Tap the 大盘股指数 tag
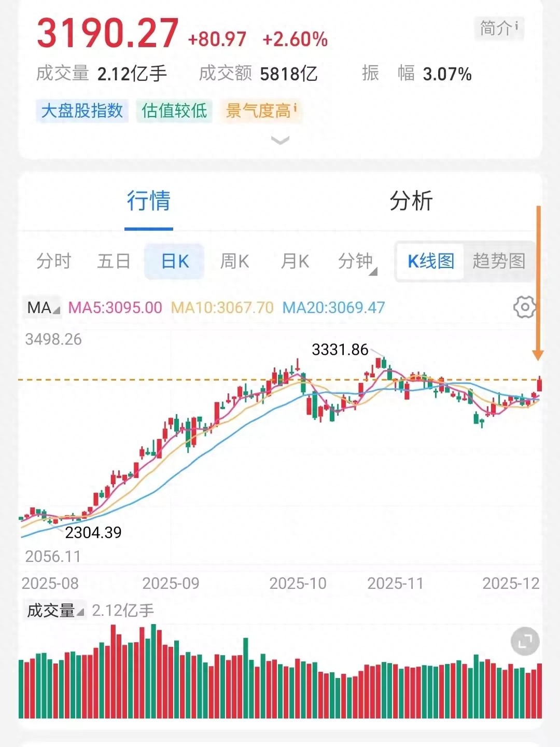The width and height of the screenshot is (560, 747). [x=82, y=110]
